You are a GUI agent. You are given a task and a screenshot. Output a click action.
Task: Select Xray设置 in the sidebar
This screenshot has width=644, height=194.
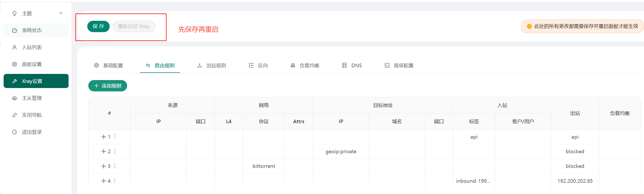(36, 81)
